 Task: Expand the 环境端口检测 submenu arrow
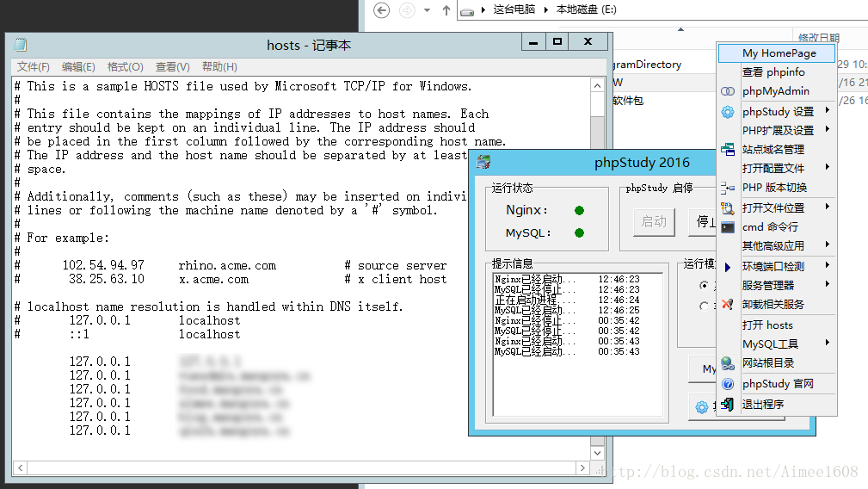(x=828, y=264)
